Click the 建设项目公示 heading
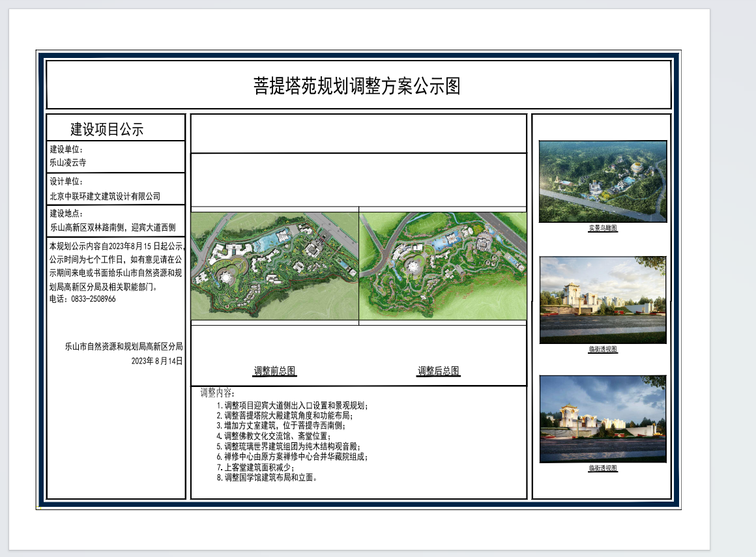Image resolution: width=756 pixels, height=557 pixels. click(x=107, y=129)
